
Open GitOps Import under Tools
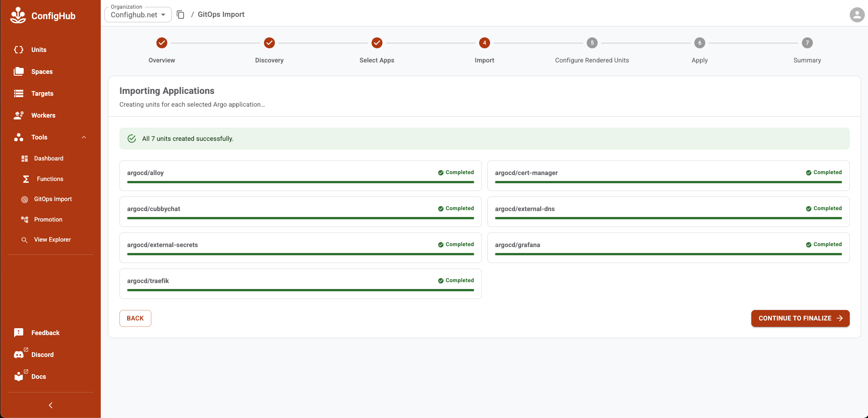[x=53, y=199]
